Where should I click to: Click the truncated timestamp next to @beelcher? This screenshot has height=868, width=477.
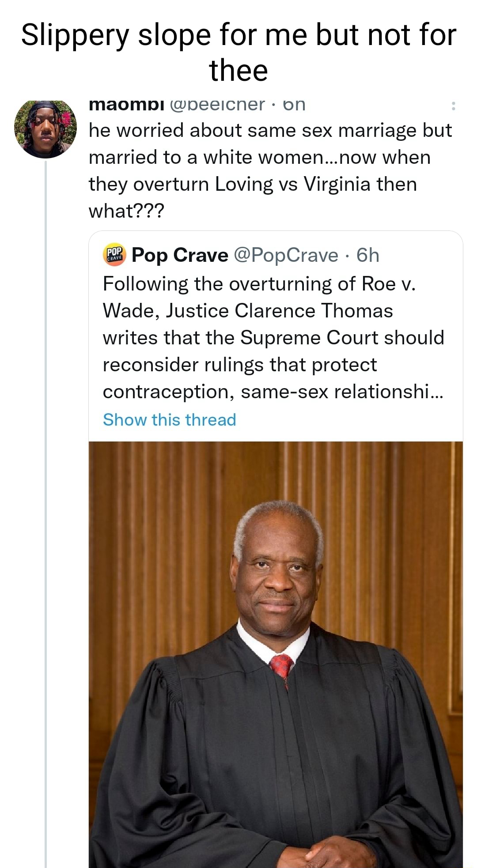(x=295, y=104)
